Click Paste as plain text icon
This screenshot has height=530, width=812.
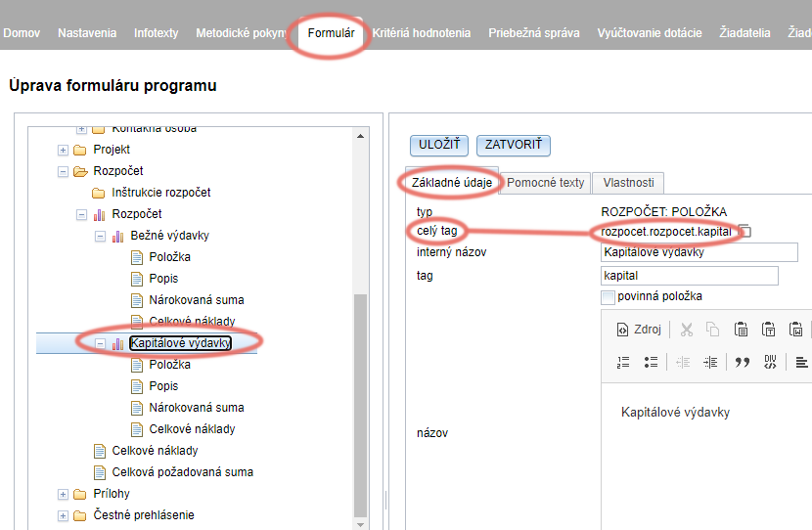click(x=769, y=330)
